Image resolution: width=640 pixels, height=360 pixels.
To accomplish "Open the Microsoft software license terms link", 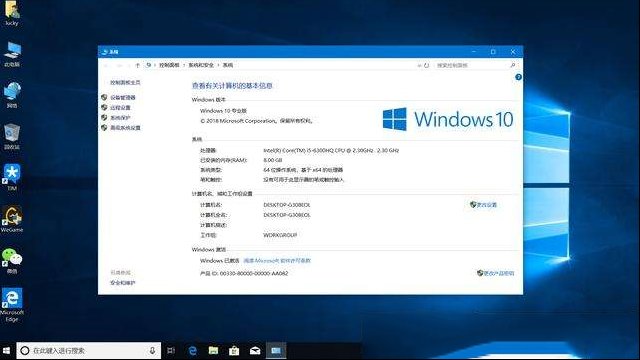I will (277, 260).
